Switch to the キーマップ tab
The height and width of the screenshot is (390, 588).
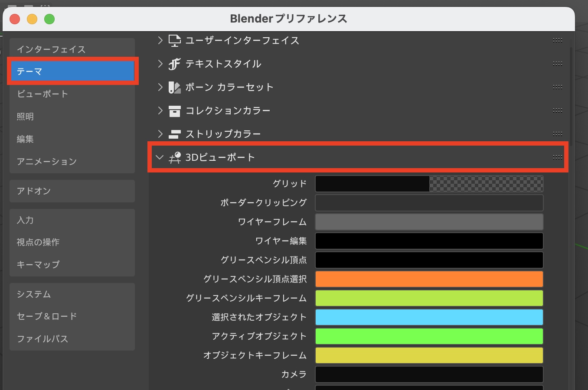[72, 264]
